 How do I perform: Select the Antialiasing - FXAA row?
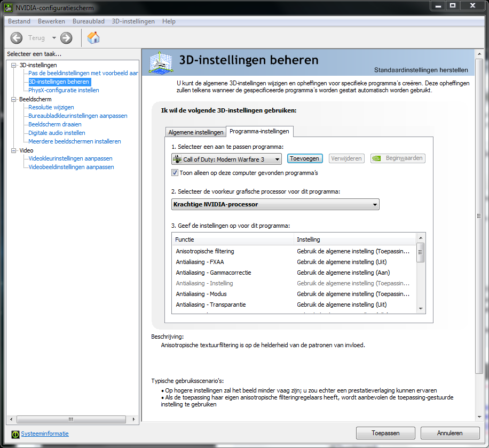tap(294, 262)
